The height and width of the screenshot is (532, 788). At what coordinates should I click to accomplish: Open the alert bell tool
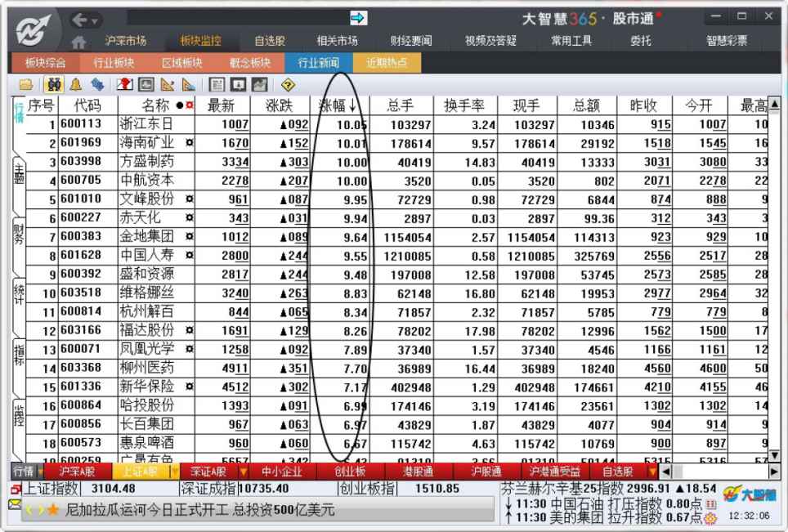tap(76, 84)
